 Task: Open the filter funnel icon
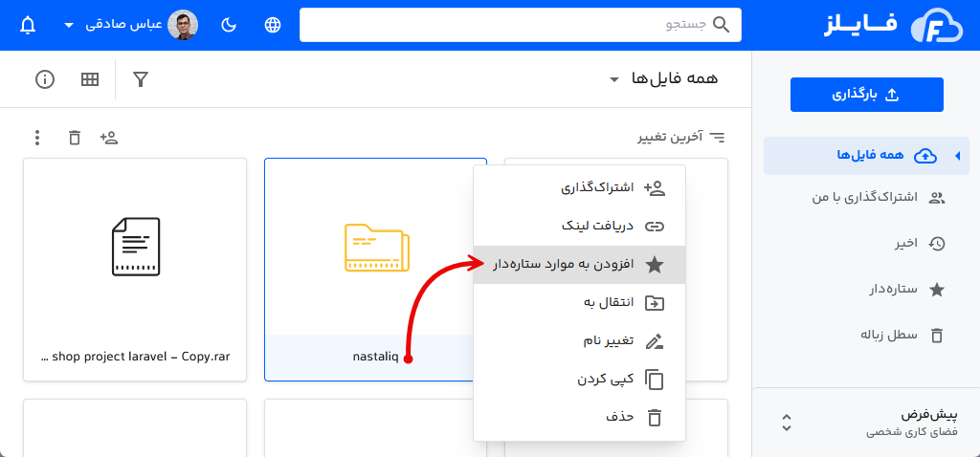point(141,79)
